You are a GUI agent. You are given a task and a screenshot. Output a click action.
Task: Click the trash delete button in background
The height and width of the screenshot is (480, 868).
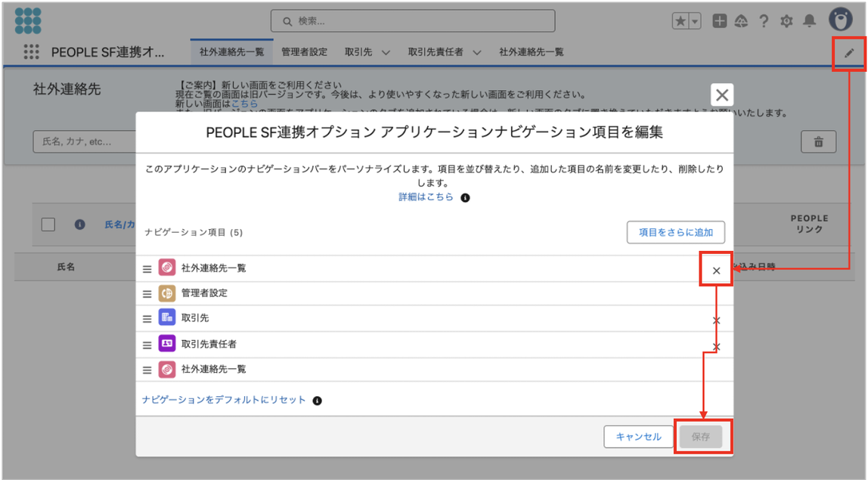[818, 141]
